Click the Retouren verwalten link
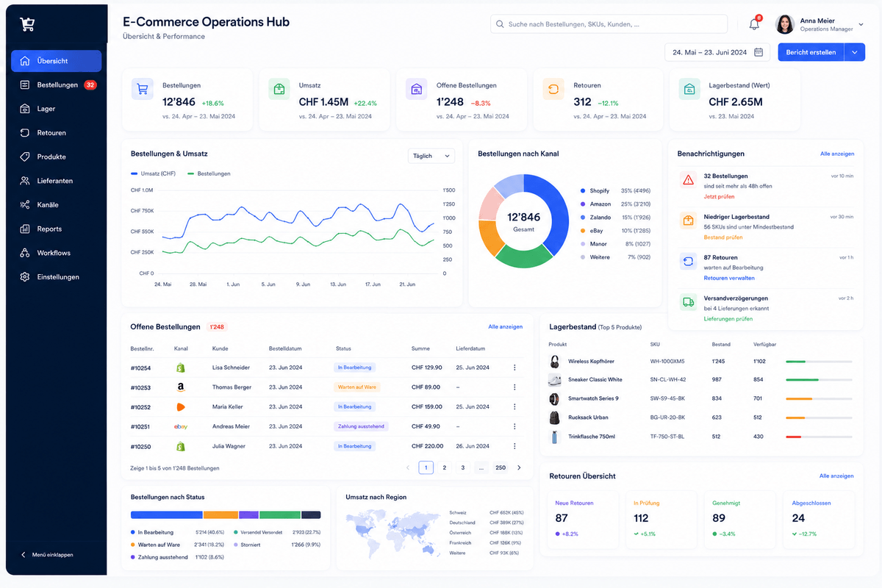This screenshot has width=882, height=588. tap(729, 278)
